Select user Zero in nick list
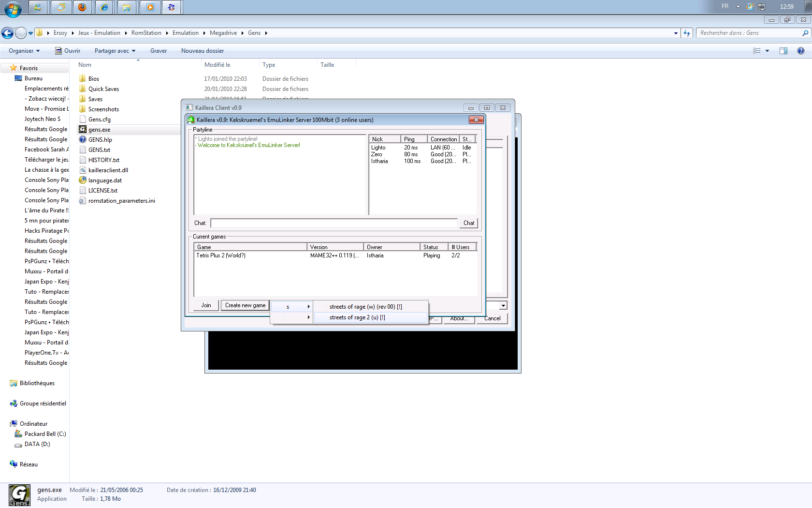The height and width of the screenshot is (508, 812). (x=423, y=154)
